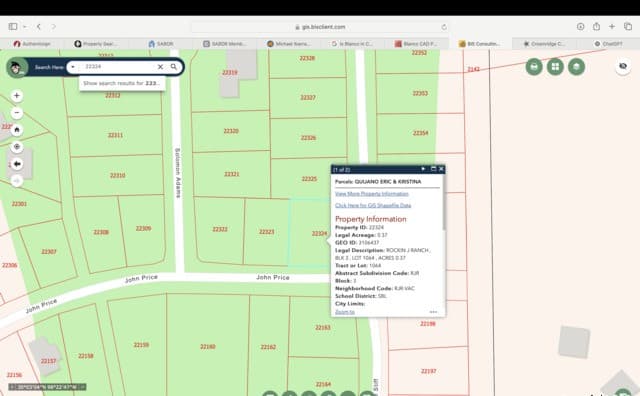Click the map home extent button
The image size is (640, 396).
tap(17, 130)
